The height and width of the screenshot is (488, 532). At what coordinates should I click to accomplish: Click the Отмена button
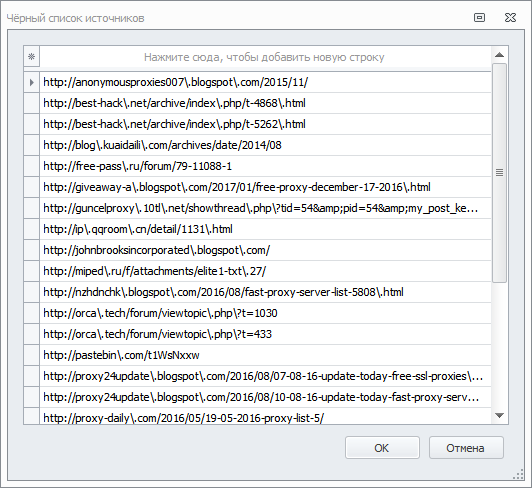click(466, 448)
